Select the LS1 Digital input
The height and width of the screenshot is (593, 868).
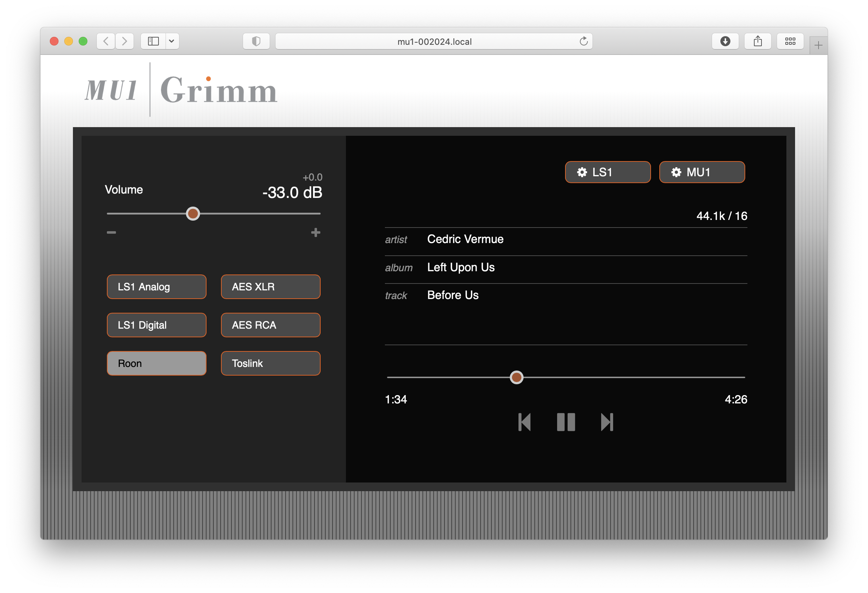coord(156,325)
